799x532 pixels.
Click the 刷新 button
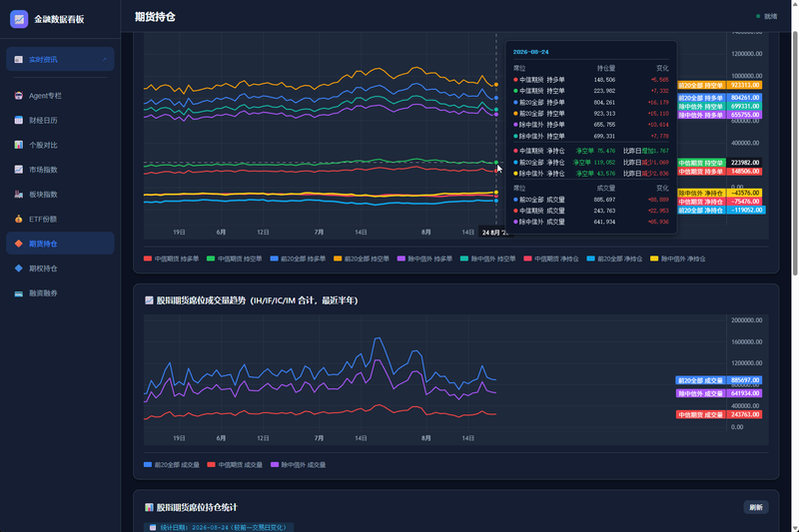tap(756, 508)
